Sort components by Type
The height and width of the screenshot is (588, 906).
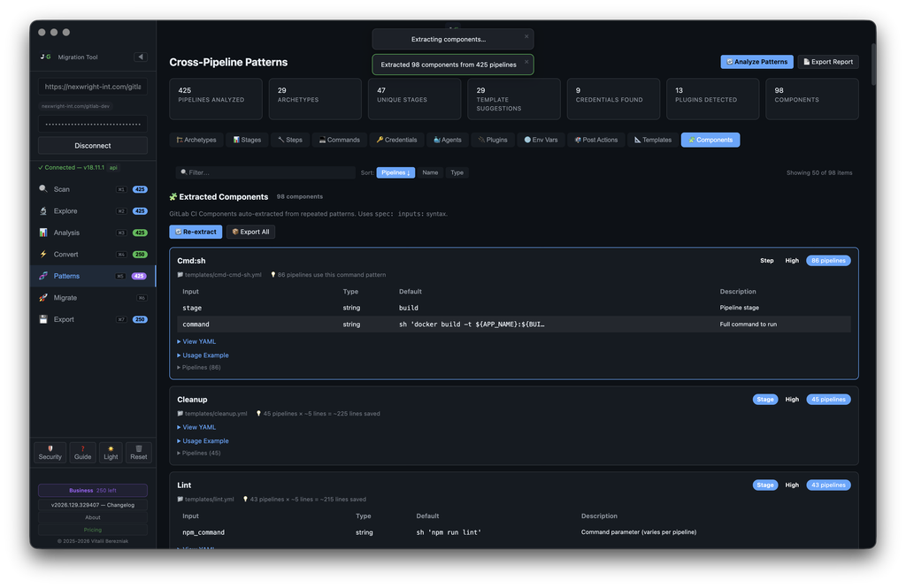[457, 172]
